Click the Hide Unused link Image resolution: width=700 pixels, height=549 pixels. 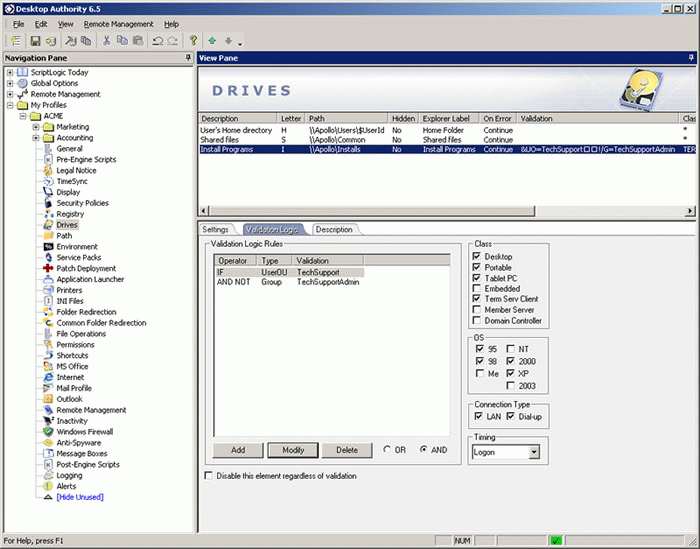(80, 497)
